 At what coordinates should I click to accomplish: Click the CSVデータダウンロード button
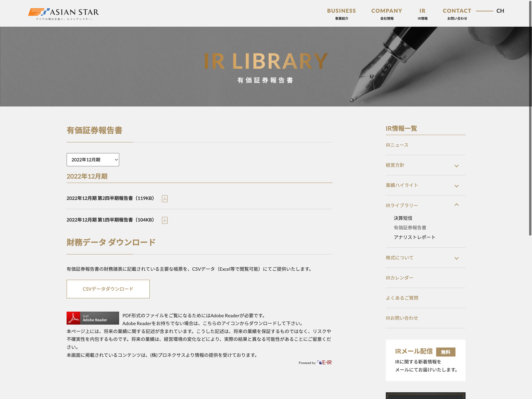pyautogui.click(x=108, y=289)
